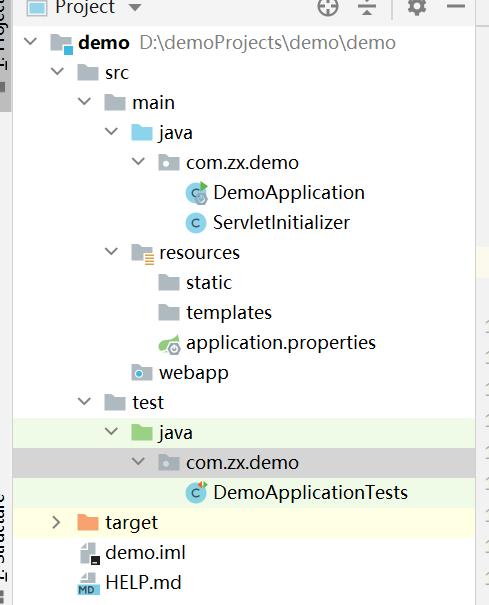Image resolution: width=489 pixels, height=605 pixels.
Task: Open the Project view dropdown arrow
Action: click(135, 7)
